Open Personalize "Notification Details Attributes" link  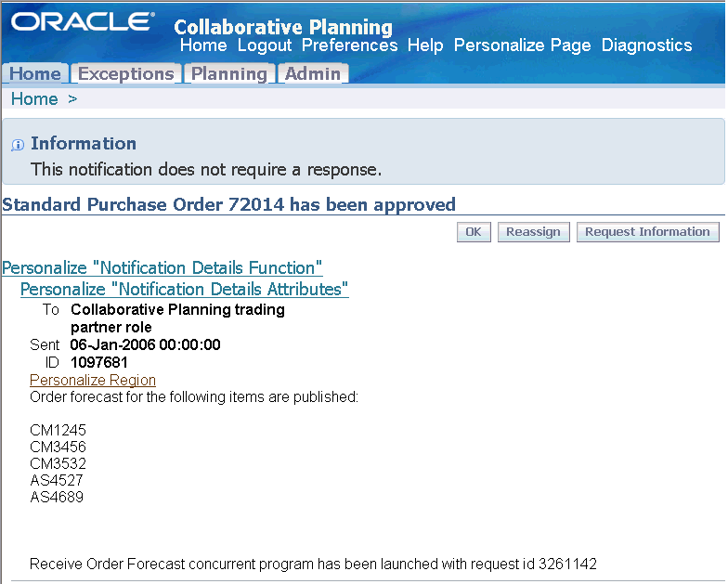pos(184,290)
